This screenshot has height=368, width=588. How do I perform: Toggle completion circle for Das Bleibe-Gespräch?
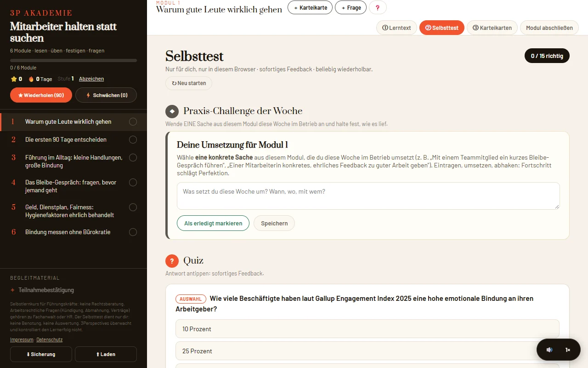[x=133, y=182]
